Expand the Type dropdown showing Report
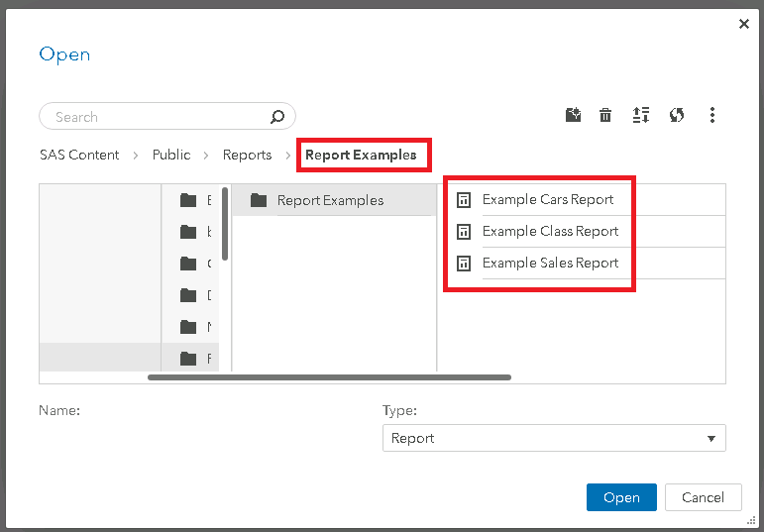Viewport: 764px width, 532px height. click(553, 438)
